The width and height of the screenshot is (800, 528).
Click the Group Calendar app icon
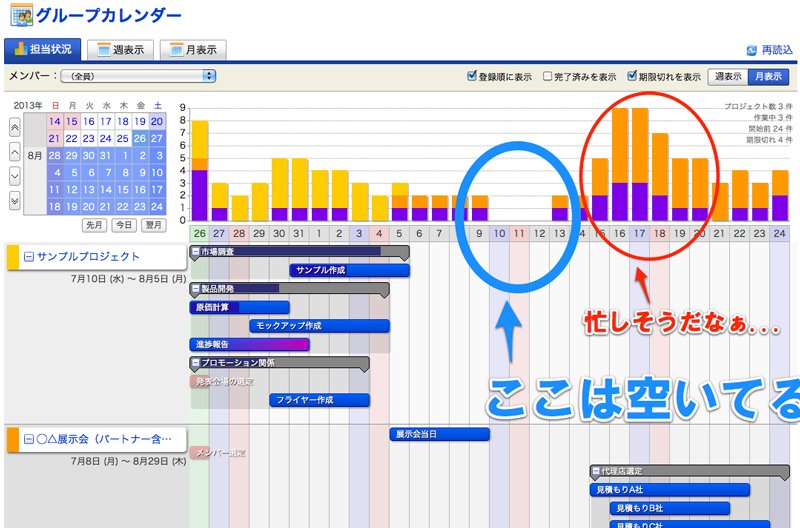pos(21,14)
